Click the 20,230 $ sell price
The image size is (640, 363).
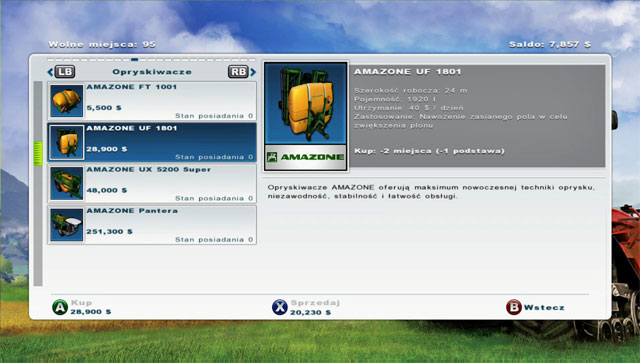pyautogui.click(x=311, y=312)
